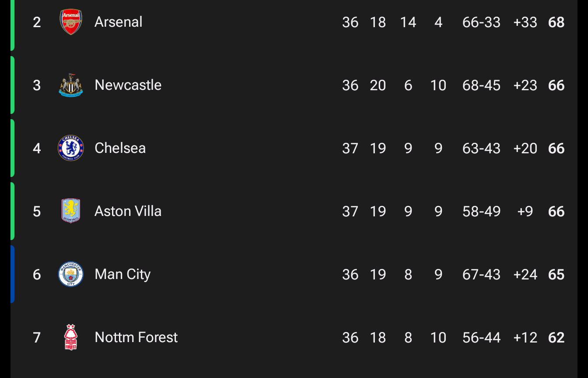Click position number 7 in standings

[x=37, y=337]
